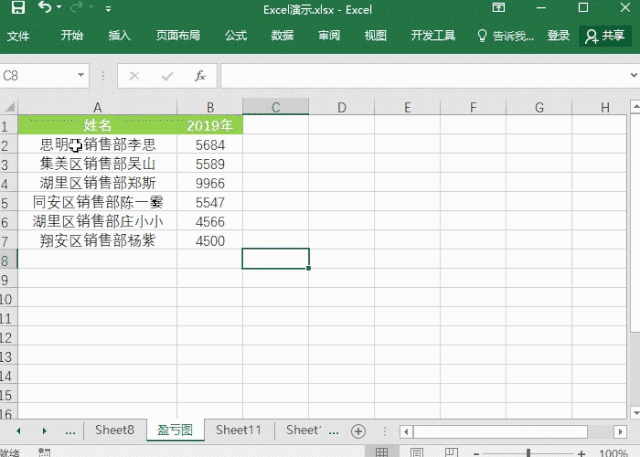Switch to Page Break Preview icon
Image resolution: width=640 pixels, height=457 pixels.
coord(451,452)
